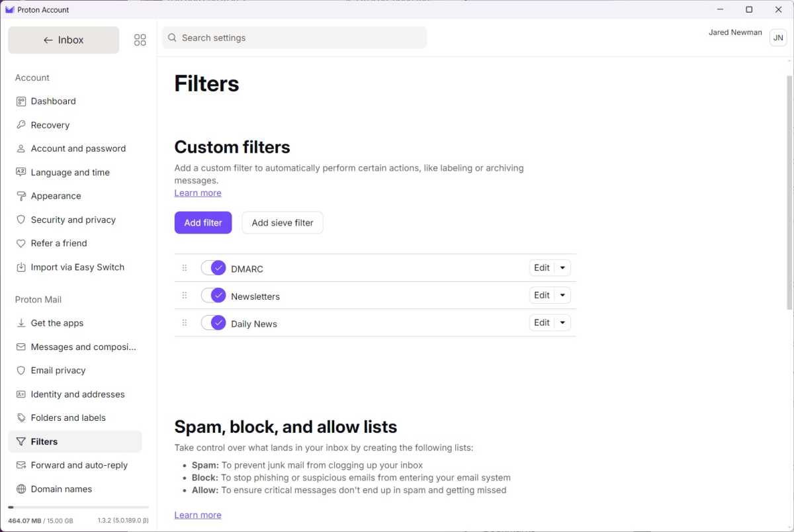Open Folders and labels settings
The height and width of the screenshot is (532, 794).
pos(75,418)
